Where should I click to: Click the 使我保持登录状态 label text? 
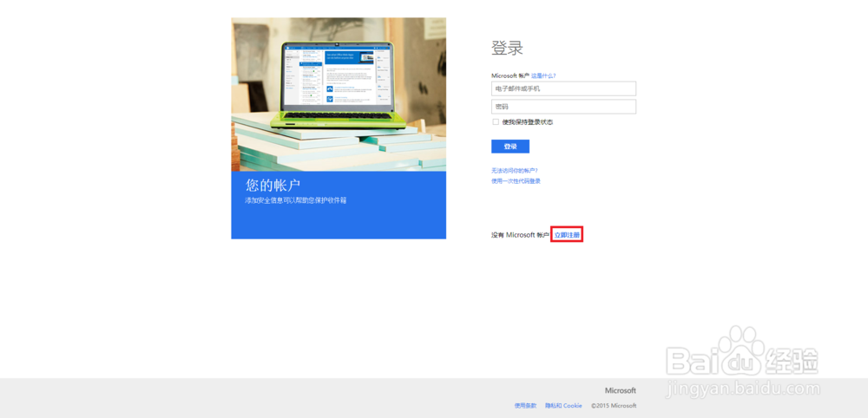point(528,122)
